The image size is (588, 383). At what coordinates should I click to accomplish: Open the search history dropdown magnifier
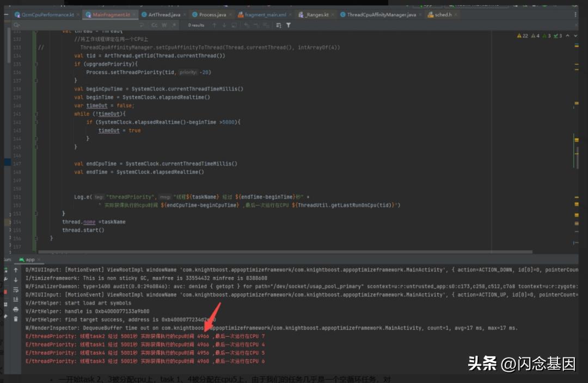[17, 25]
